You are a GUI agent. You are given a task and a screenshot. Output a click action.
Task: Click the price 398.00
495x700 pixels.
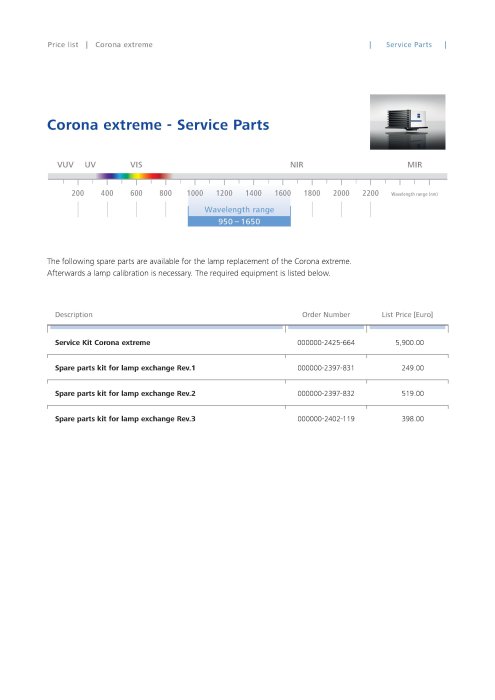[413, 419]
